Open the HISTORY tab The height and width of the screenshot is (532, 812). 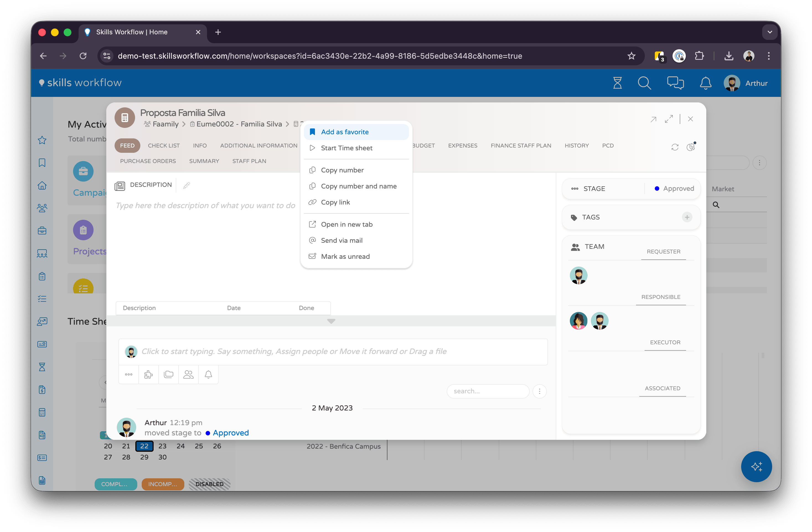click(576, 146)
